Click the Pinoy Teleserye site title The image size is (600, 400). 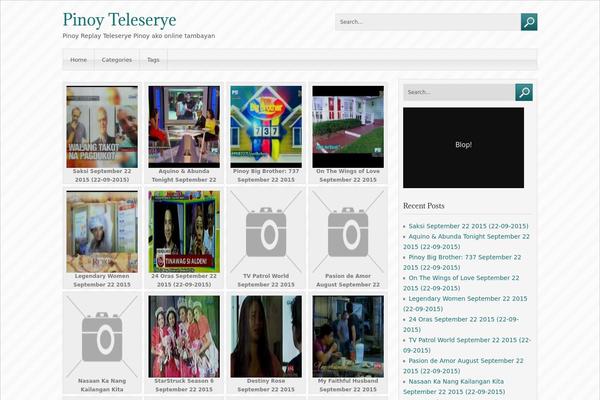(119, 20)
